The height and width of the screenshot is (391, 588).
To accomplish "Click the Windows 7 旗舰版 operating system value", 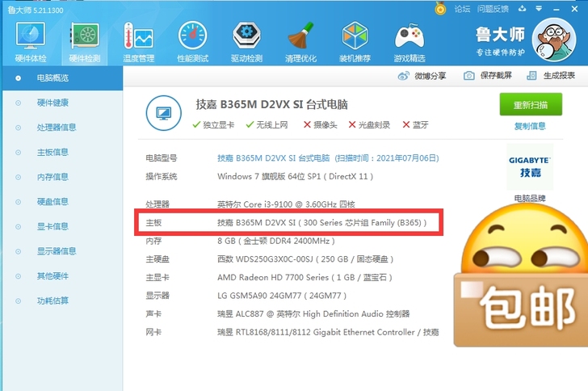I will (x=295, y=176).
